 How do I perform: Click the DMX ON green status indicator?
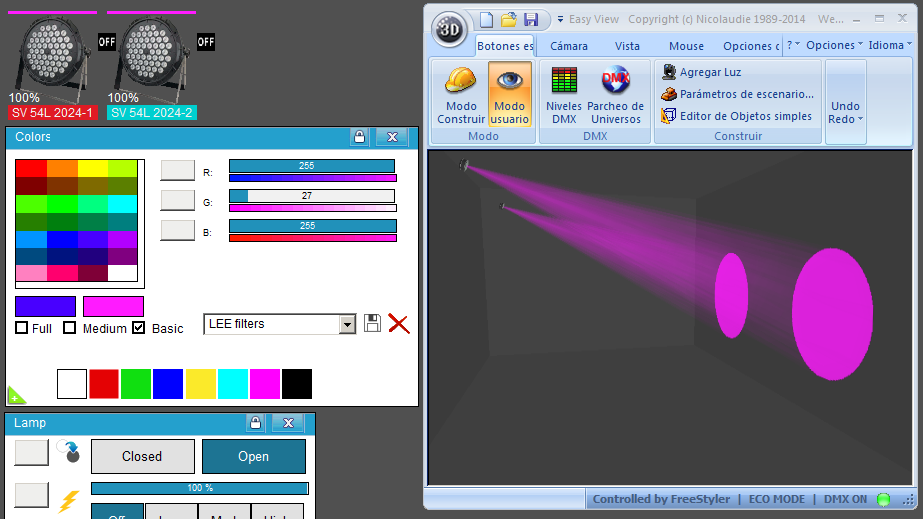(x=884, y=500)
